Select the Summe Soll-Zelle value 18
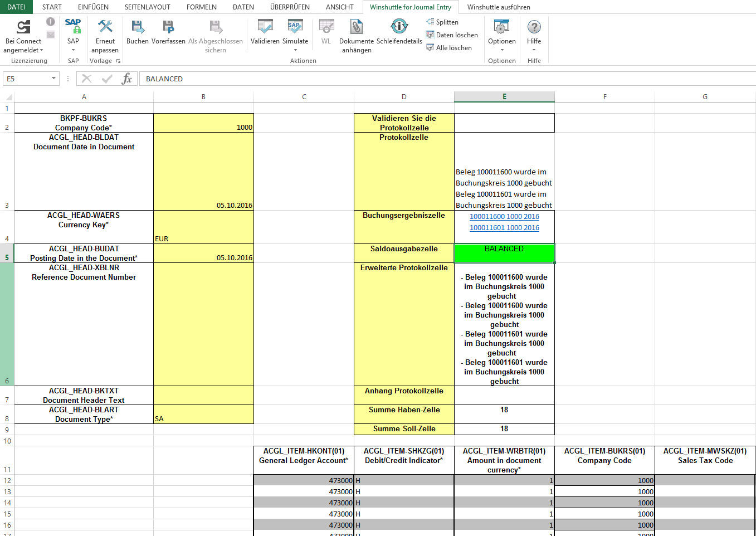756x536 pixels. pos(504,429)
